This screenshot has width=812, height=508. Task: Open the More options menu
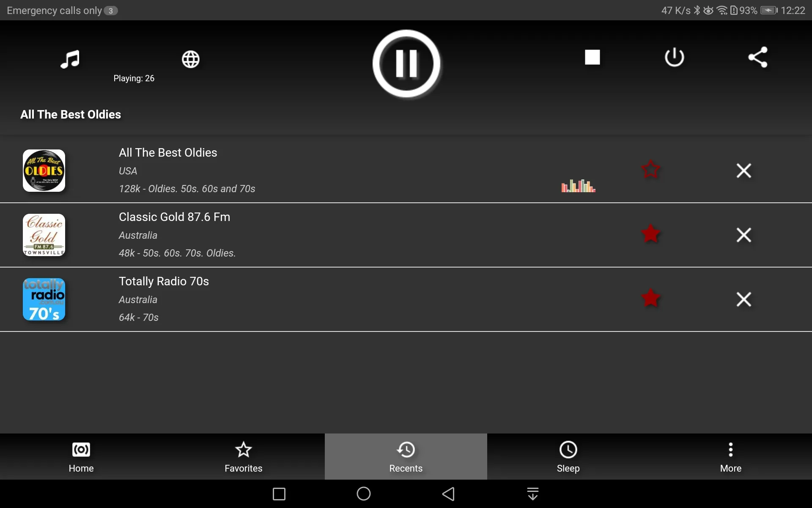[x=731, y=456]
